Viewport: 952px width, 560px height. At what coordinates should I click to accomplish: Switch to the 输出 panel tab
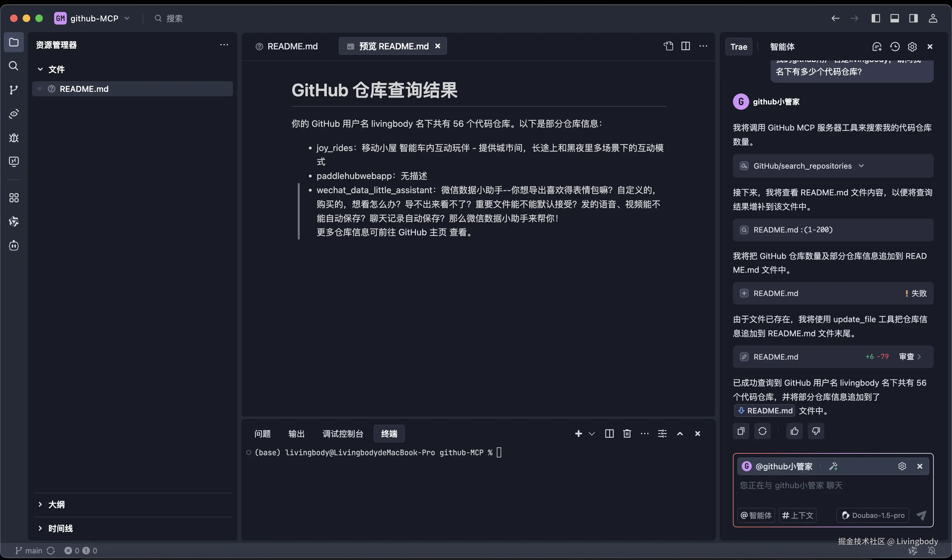[297, 434]
